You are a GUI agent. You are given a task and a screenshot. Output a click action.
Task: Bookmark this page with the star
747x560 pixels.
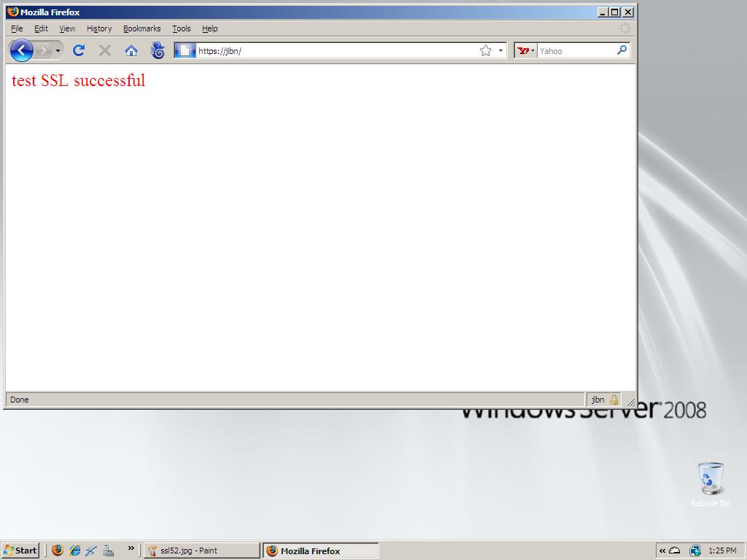point(486,50)
